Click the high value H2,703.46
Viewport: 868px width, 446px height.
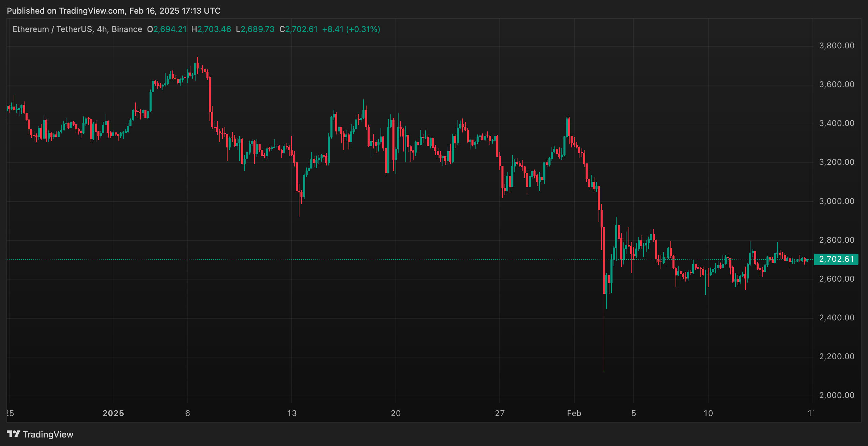tap(211, 29)
